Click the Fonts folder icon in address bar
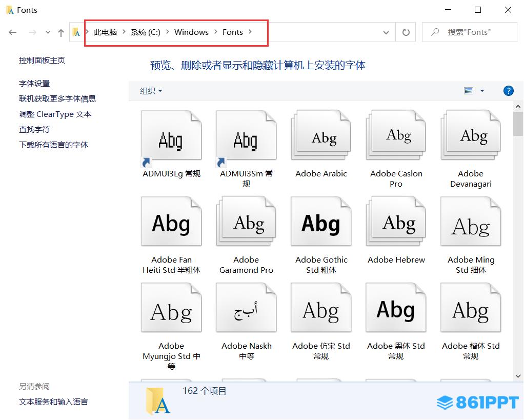The image size is (524, 420). 76,32
